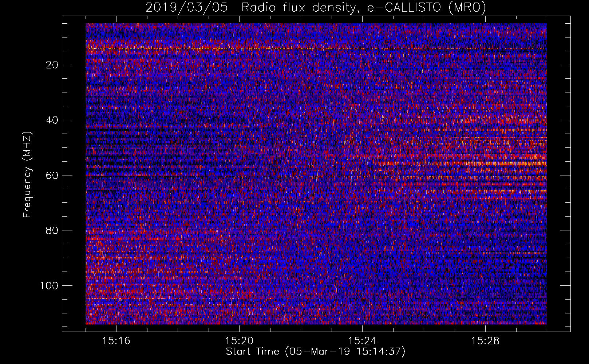Click the 80 MHz frequency tick label
This screenshot has width=589, height=364.
(52, 230)
